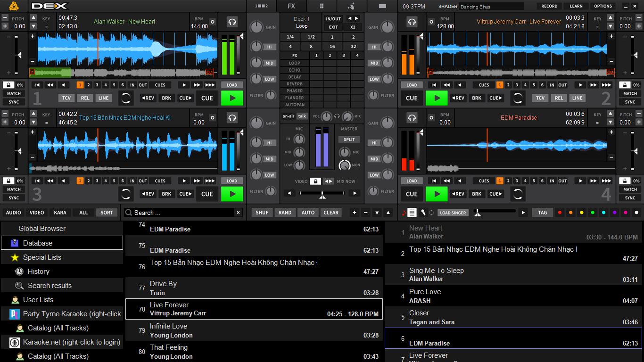Decrease deck 2 pitch with minus
The width and height of the screenshot is (644, 362).
coord(639,17)
